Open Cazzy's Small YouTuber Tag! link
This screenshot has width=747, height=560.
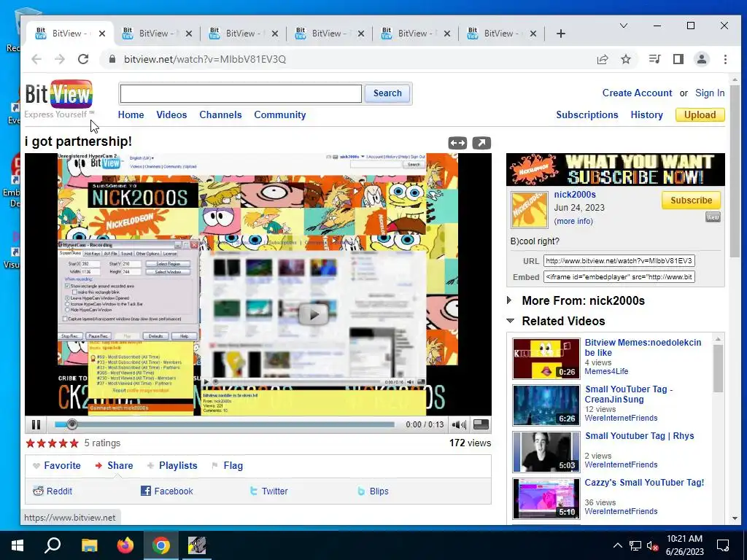click(644, 483)
